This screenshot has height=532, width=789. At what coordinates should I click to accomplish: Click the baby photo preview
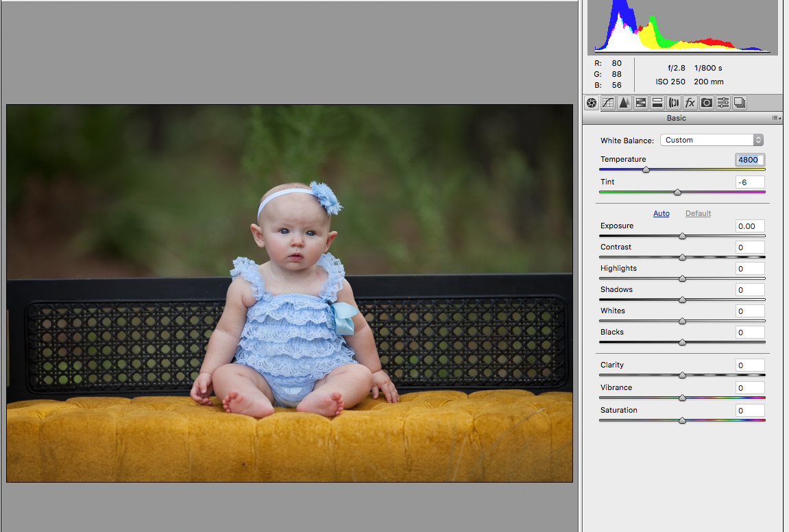pos(289,293)
